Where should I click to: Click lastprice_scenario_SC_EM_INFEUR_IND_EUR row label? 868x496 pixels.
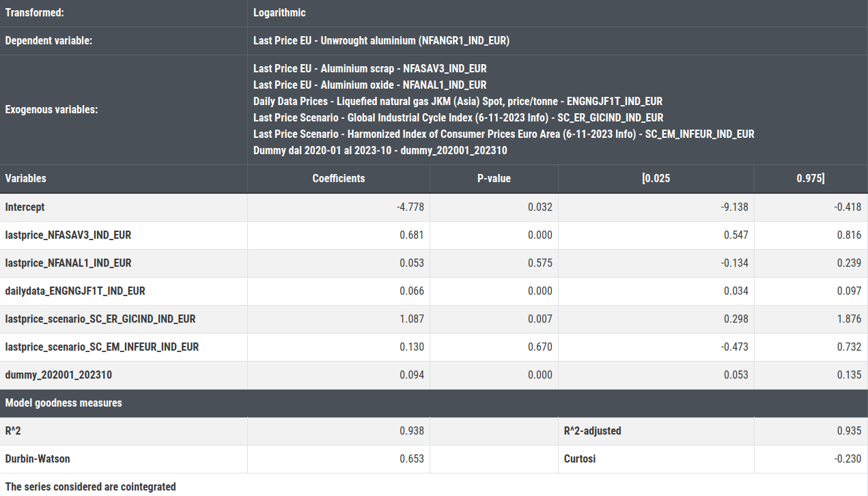click(102, 347)
